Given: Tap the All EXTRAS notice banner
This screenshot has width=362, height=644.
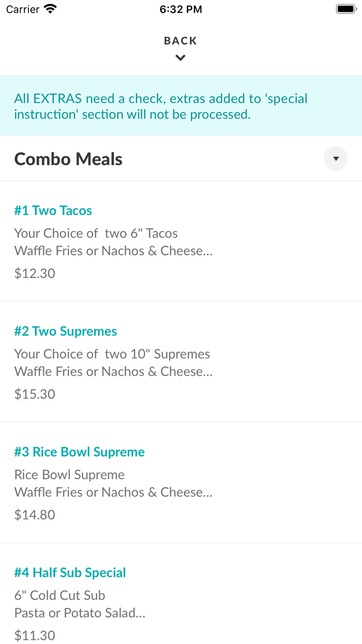Looking at the screenshot, I should point(161,106).
